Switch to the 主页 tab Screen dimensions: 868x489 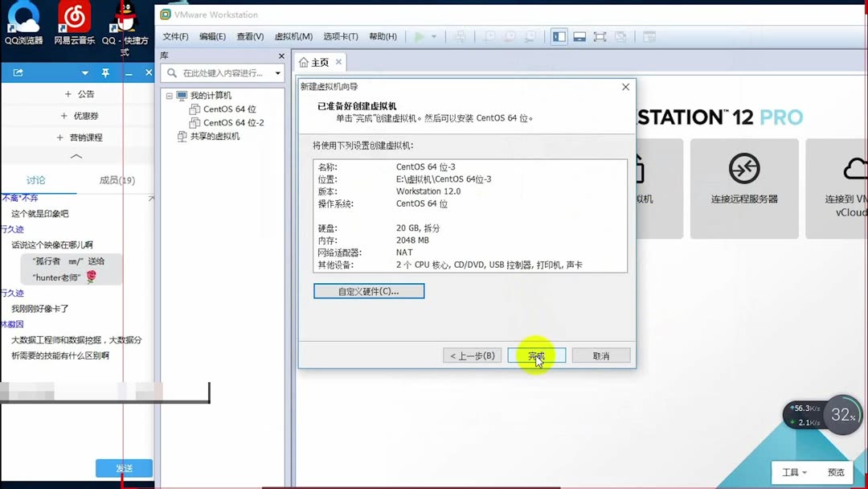click(319, 60)
